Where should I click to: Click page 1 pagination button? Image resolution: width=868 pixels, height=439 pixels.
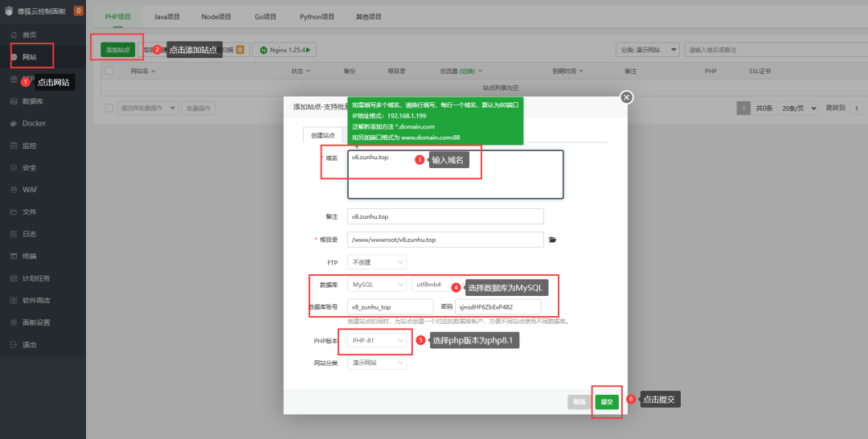point(743,109)
